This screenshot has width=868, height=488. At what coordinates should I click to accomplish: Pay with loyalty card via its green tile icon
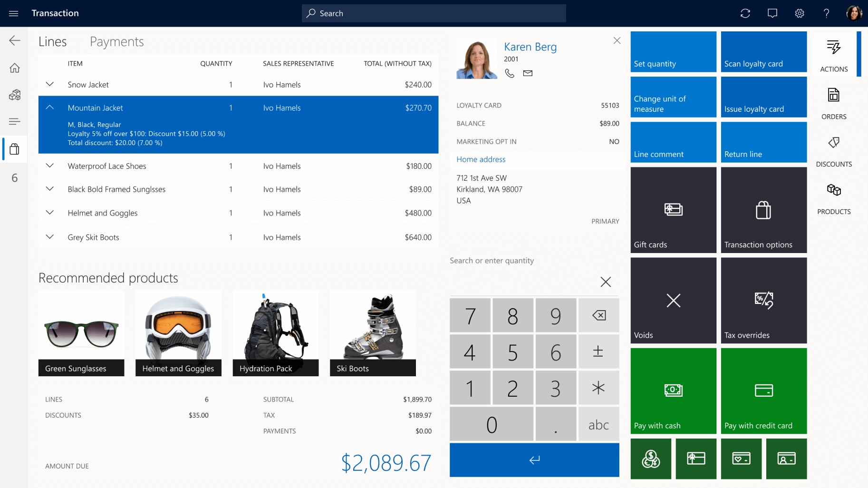click(x=741, y=459)
